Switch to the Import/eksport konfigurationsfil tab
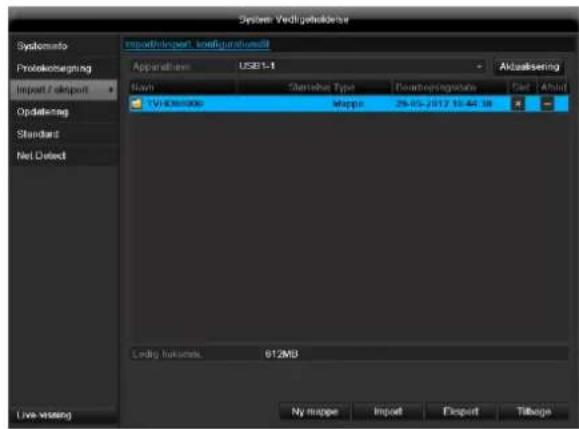The image size is (579, 429). point(197,44)
